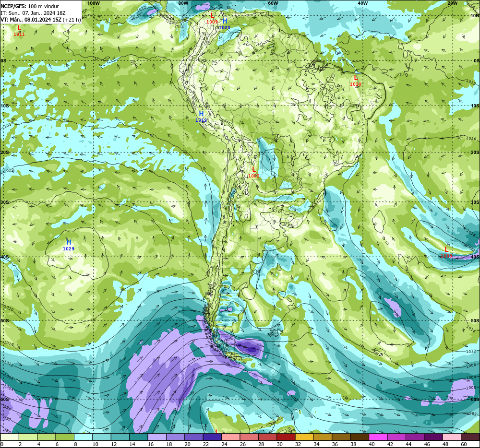
Task: Click the 'L 1009' marker in the South Atlantic
Action: (x=446, y=253)
